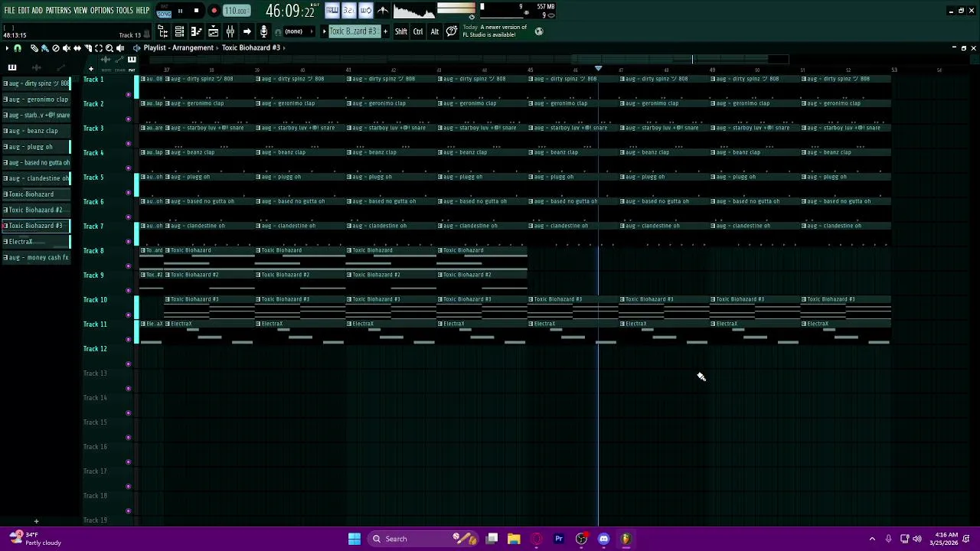Click the typing keyboard to piano icon

pos(332,11)
